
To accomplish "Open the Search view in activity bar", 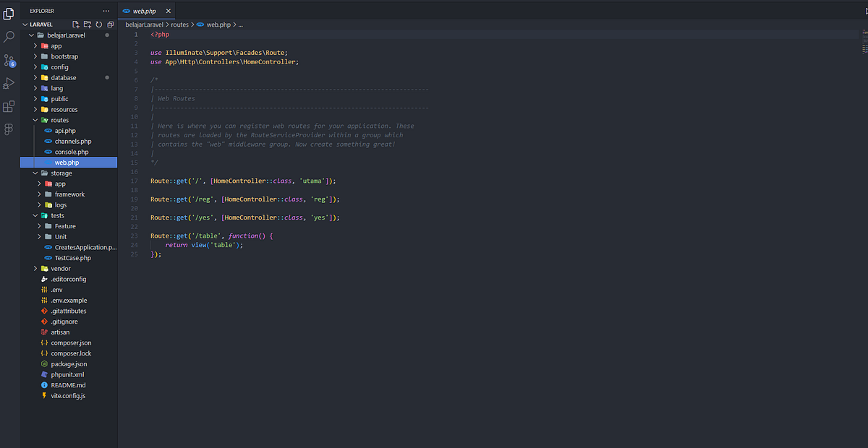I will tap(9, 36).
